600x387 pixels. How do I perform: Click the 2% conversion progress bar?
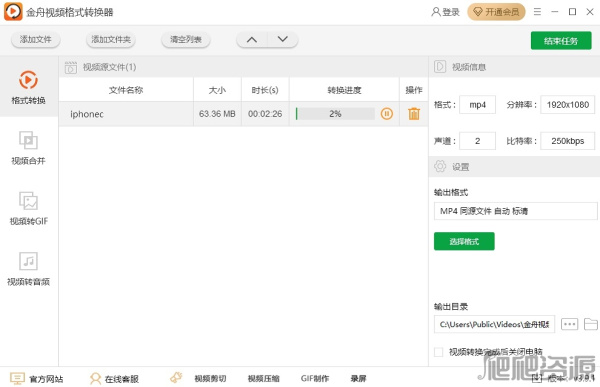point(335,114)
